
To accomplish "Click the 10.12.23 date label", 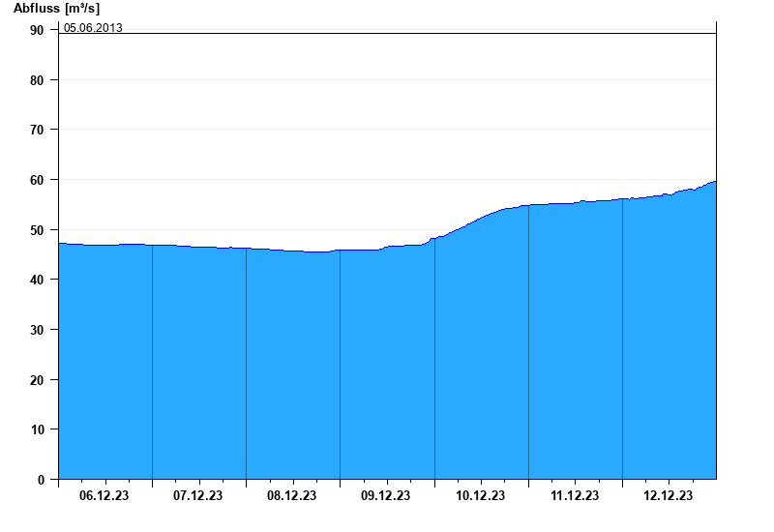I will click(x=480, y=496).
